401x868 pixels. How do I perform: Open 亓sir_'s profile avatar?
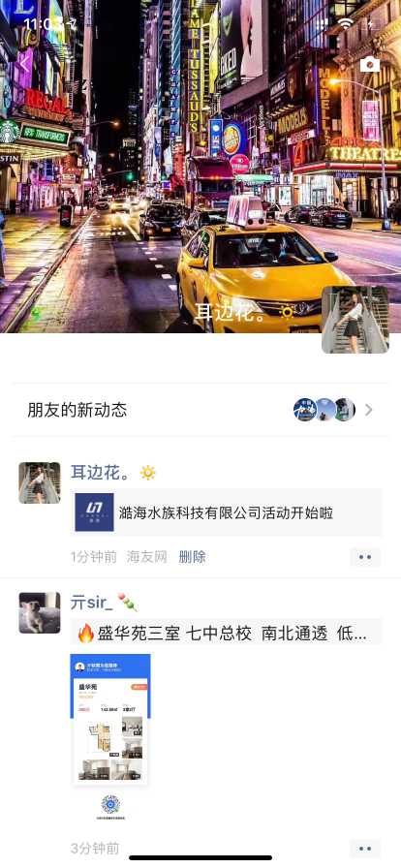tap(40, 613)
